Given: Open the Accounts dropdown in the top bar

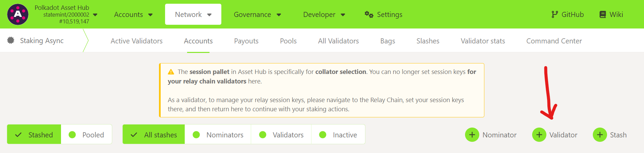Looking at the screenshot, I should (x=133, y=14).
